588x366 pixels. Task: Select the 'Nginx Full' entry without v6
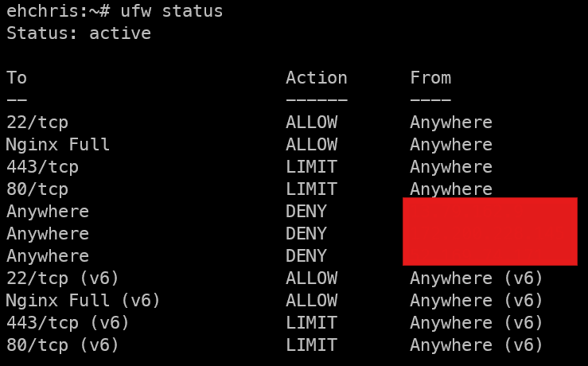(58, 145)
